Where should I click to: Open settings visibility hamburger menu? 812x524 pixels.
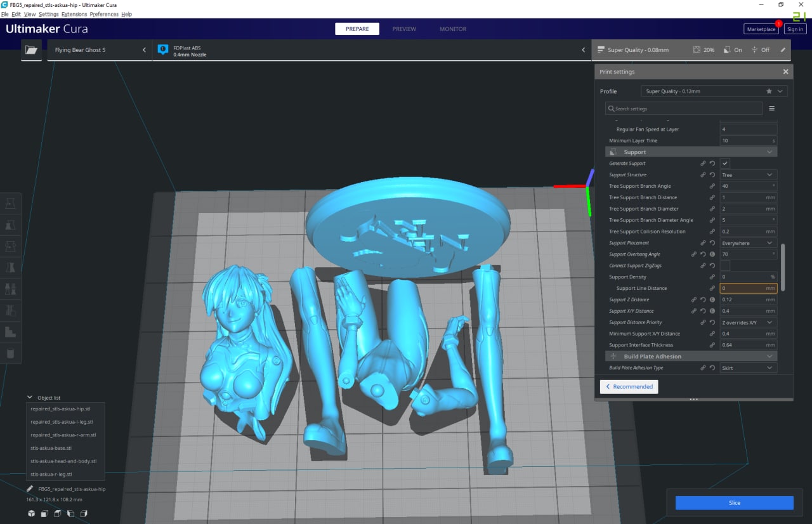pyautogui.click(x=772, y=108)
